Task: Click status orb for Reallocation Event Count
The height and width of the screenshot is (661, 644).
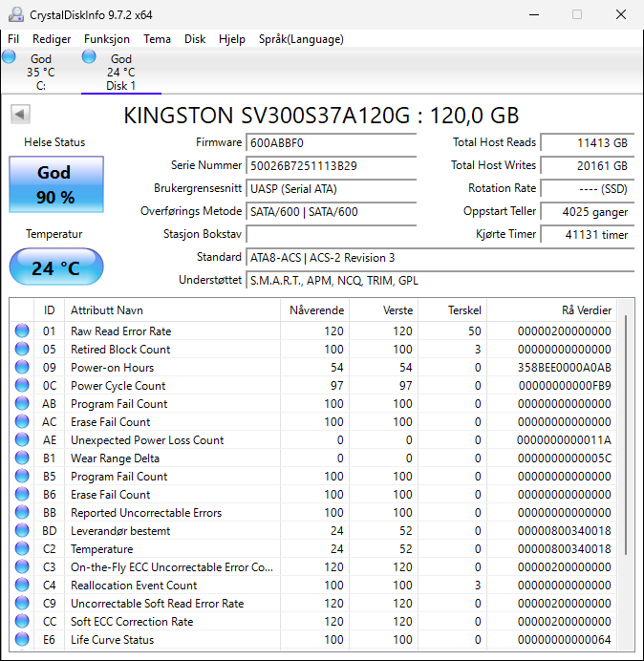Action: 22,585
